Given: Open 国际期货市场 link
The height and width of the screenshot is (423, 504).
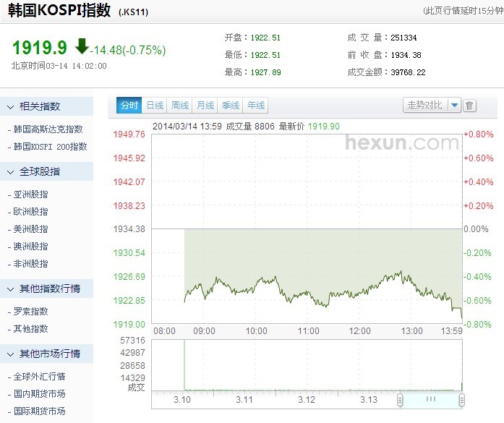Looking at the screenshot, I should pos(39,411).
